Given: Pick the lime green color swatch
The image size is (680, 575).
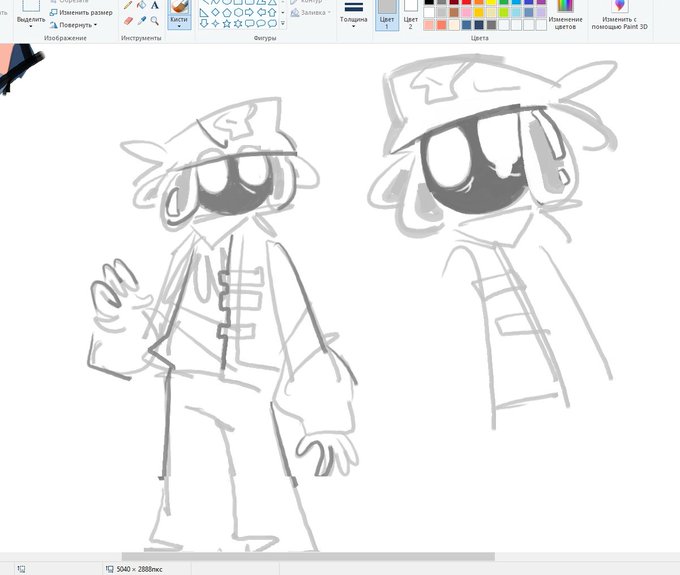Looking at the screenshot, I should [x=504, y=13].
